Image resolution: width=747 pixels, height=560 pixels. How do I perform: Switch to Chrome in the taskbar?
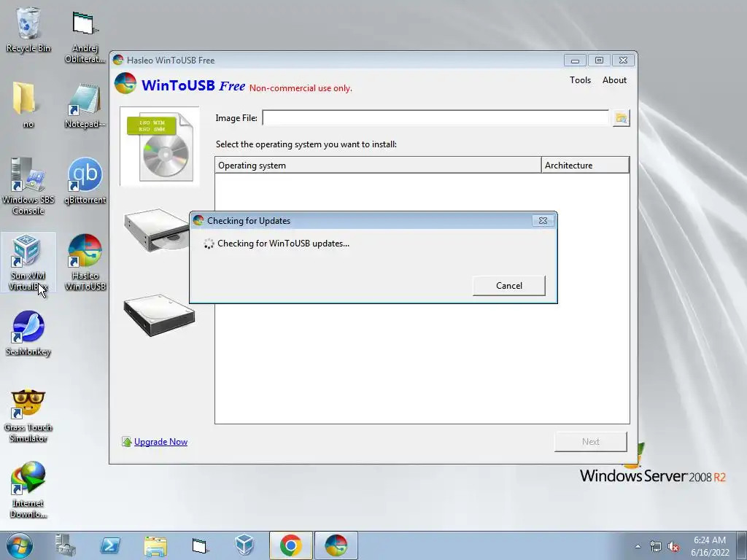coord(290,545)
